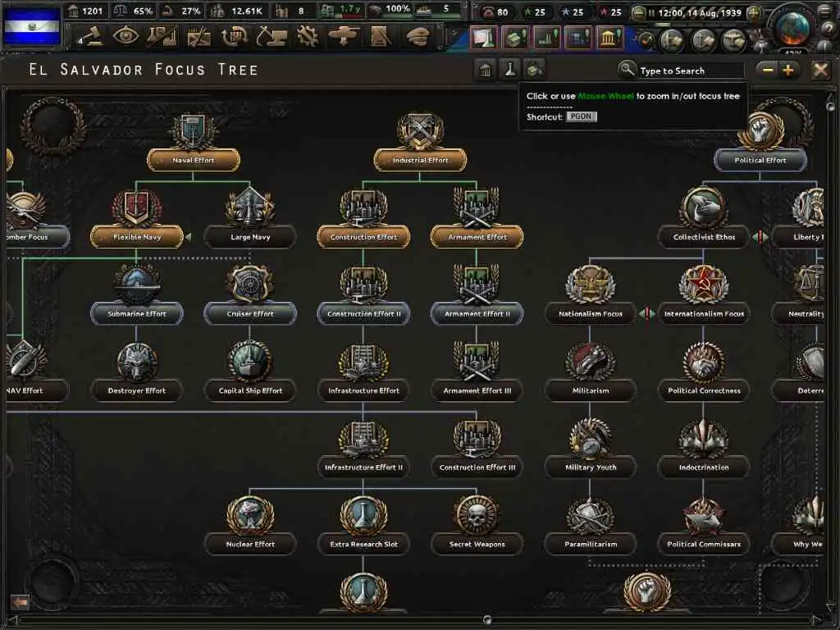Pick the Submarine Effort focus
840x630 pixels.
[x=137, y=313]
